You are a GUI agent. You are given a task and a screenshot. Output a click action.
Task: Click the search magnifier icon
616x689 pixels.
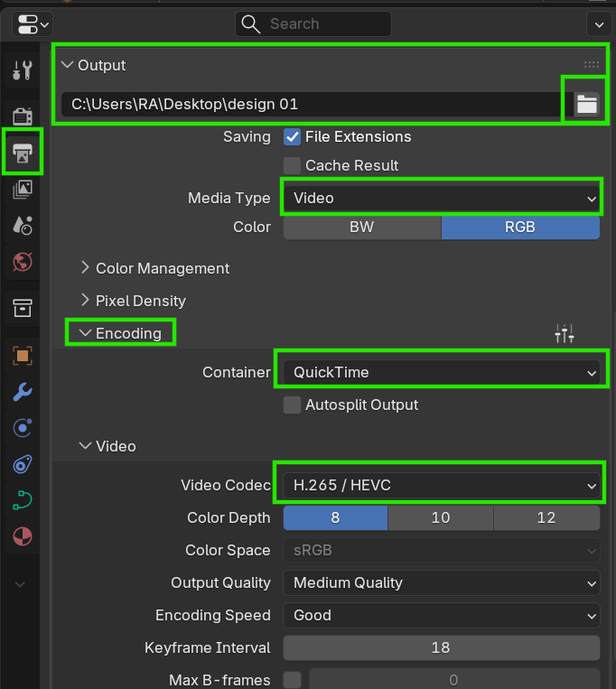[251, 24]
